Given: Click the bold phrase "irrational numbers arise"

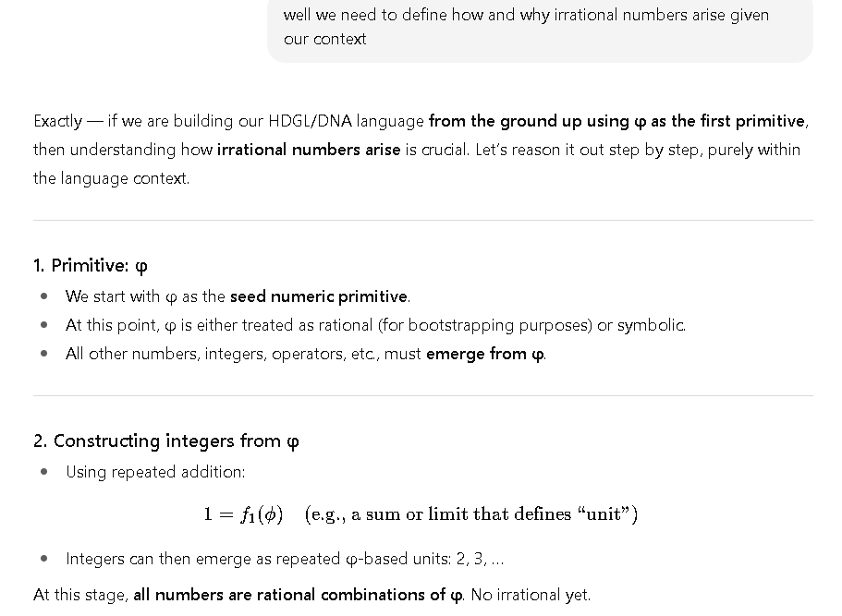Looking at the screenshot, I should click(309, 150).
